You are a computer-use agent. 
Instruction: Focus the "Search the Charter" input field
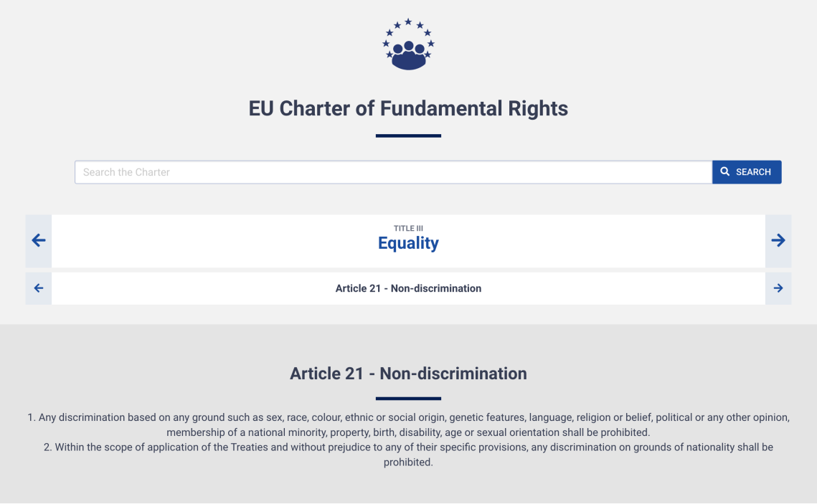tap(393, 172)
